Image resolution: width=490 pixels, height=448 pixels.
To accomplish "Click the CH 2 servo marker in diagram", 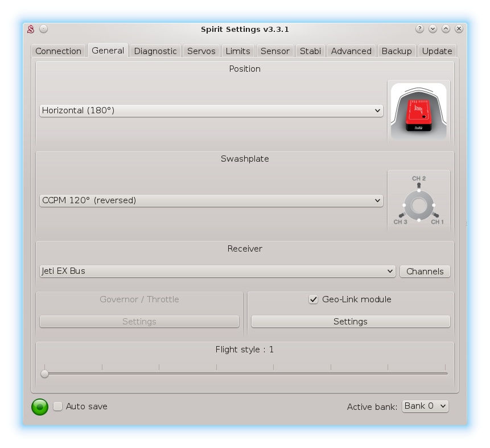I will pyautogui.click(x=419, y=185).
